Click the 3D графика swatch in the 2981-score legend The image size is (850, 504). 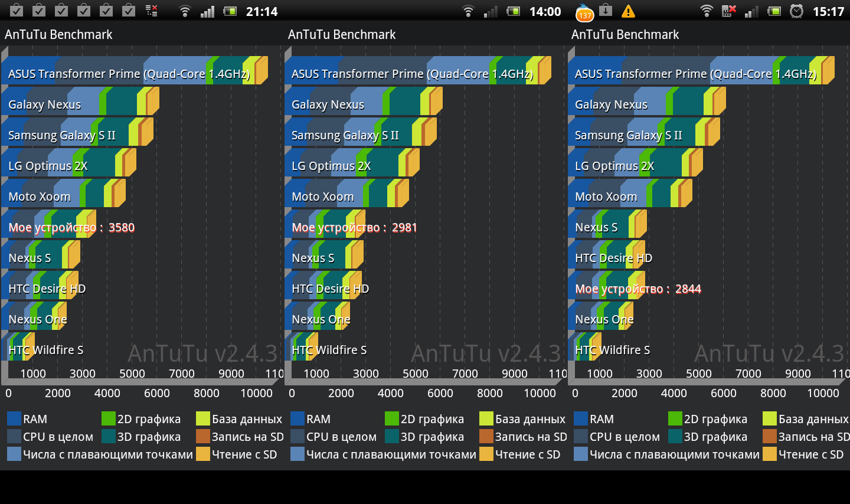tap(392, 437)
